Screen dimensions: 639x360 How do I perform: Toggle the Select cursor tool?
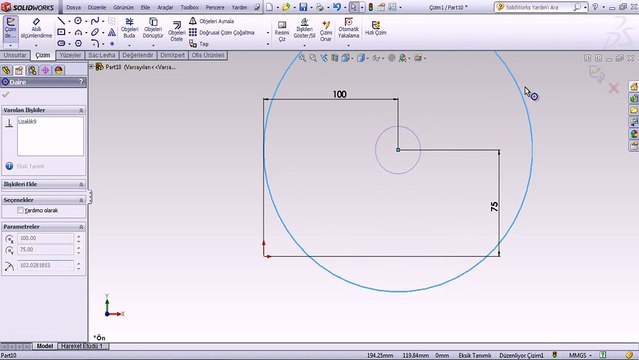(353, 7)
